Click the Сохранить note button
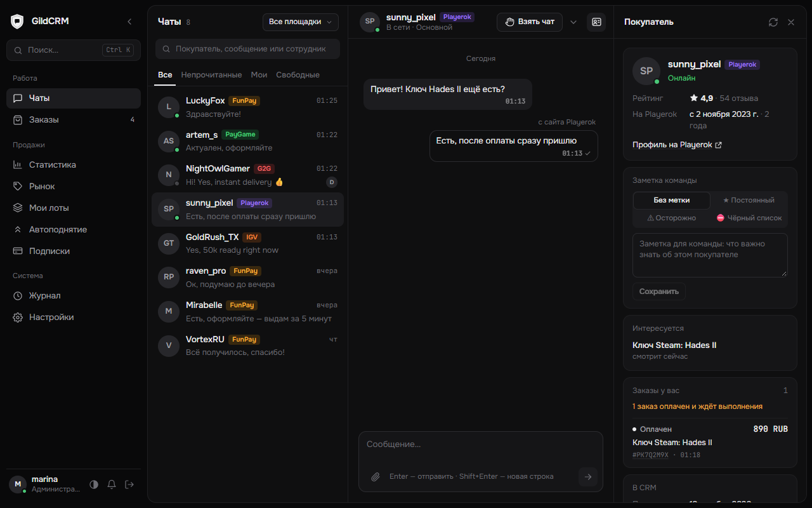Viewport: 812px width, 508px height. click(659, 291)
